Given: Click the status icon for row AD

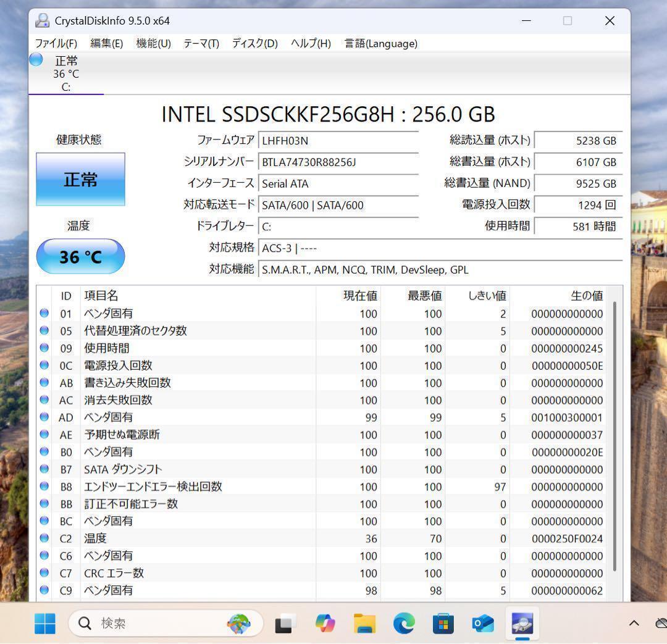Looking at the screenshot, I should [x=44, y=417].
